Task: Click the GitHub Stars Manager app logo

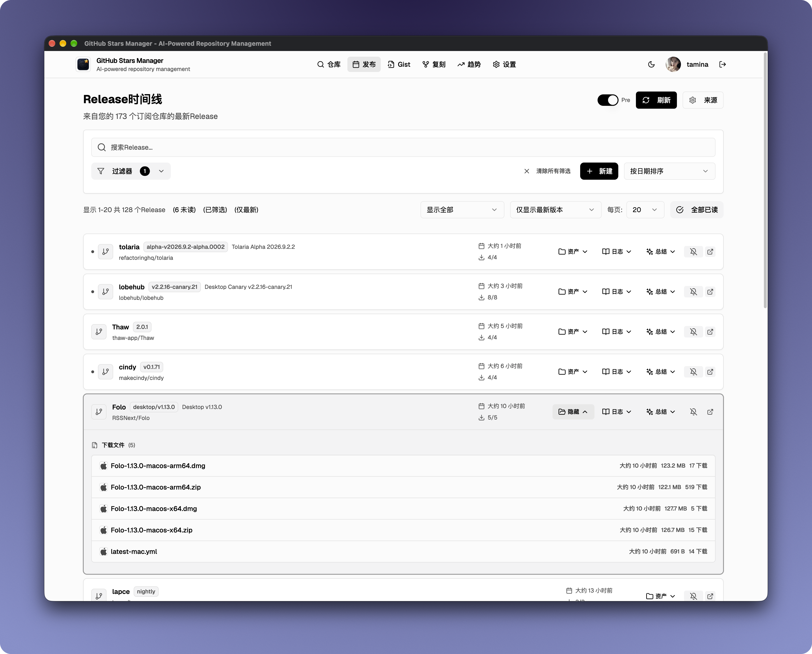Action: coord(83,64)
